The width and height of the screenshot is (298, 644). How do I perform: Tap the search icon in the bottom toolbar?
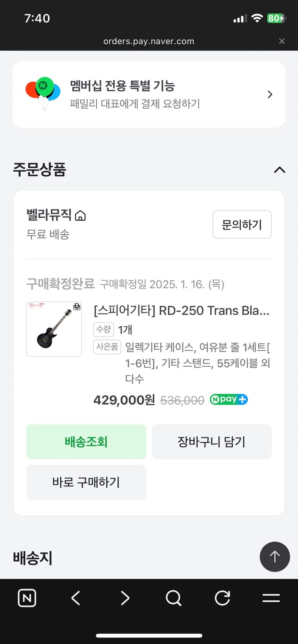pyautogui.click(x=173, y=598)
